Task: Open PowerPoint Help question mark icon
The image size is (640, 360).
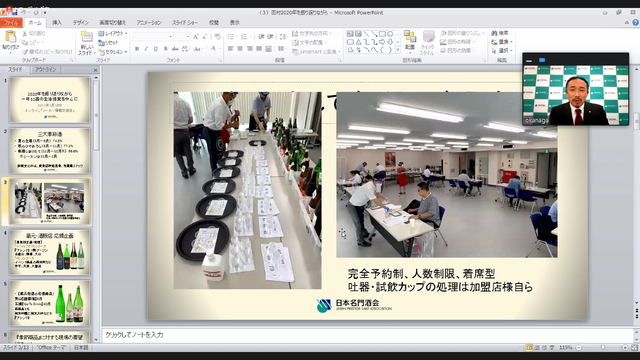Action: click(x=635, y=22)
